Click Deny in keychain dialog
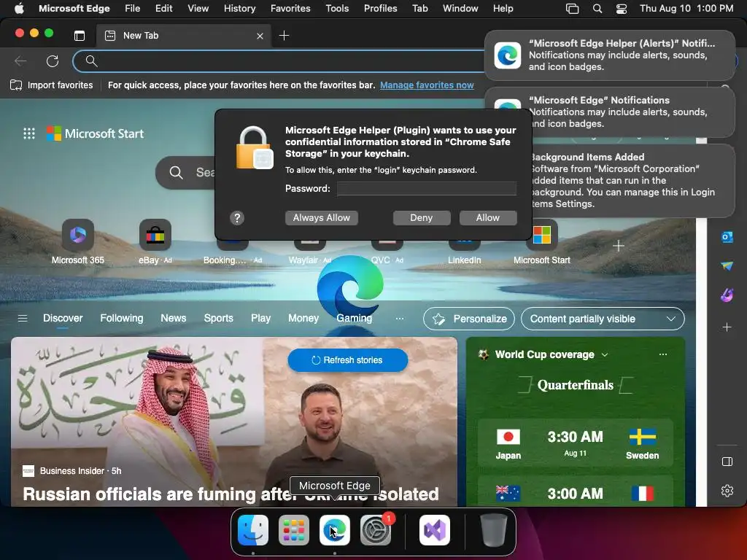 tap(422, 217)
